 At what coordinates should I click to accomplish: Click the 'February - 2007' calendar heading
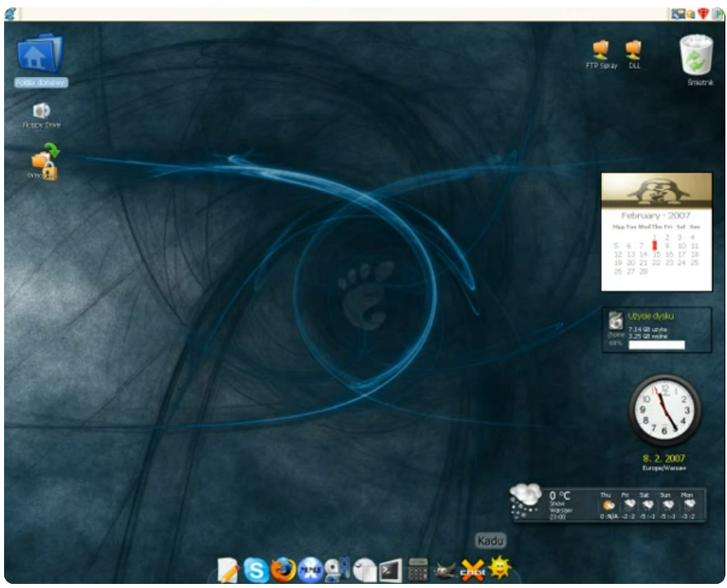click(x=656, y=216)
